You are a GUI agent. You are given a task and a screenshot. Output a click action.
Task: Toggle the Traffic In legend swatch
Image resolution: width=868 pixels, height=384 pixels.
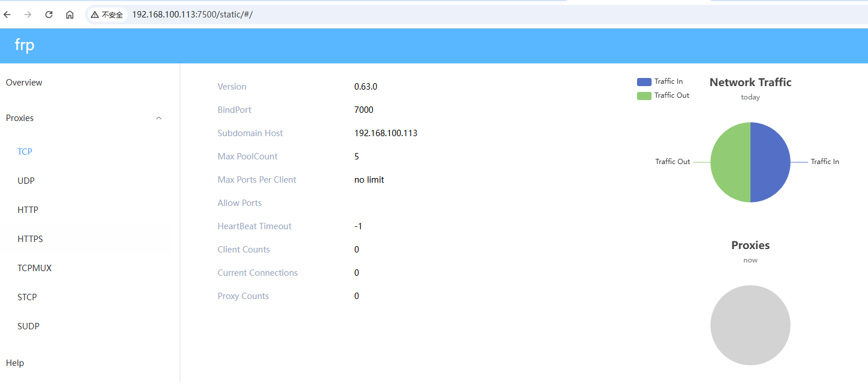click(644, 82)
